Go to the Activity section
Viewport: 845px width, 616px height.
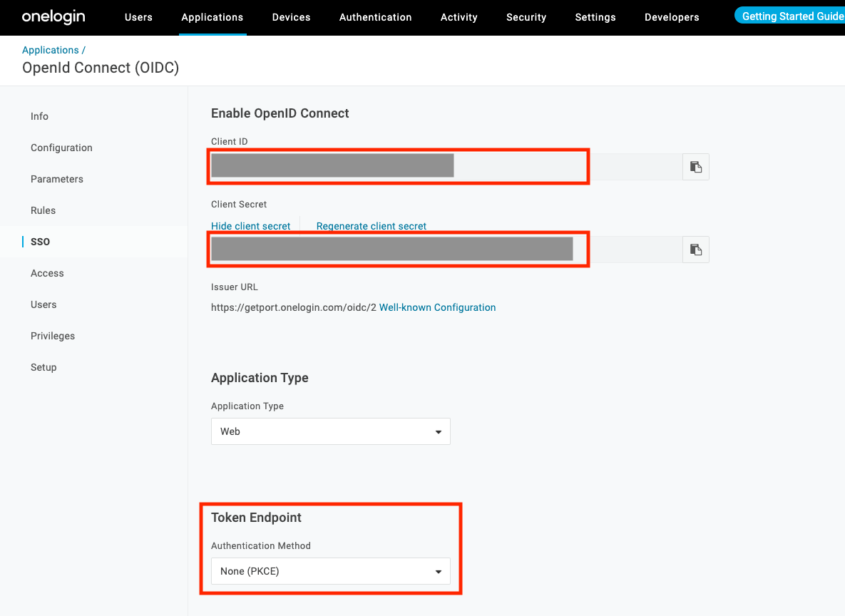coord(459,17)
